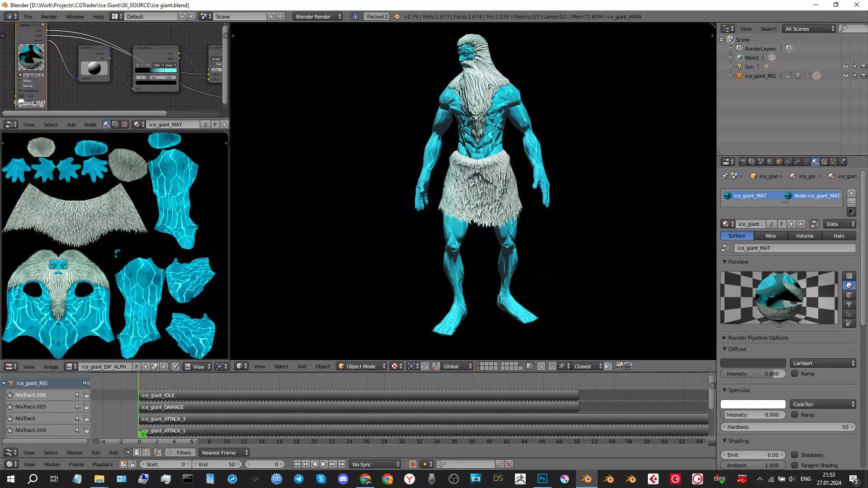Image resolution: width=868 pixels, height=488 pixels.
Task: Click the Play Animation button
Action: tap(324, 464)
